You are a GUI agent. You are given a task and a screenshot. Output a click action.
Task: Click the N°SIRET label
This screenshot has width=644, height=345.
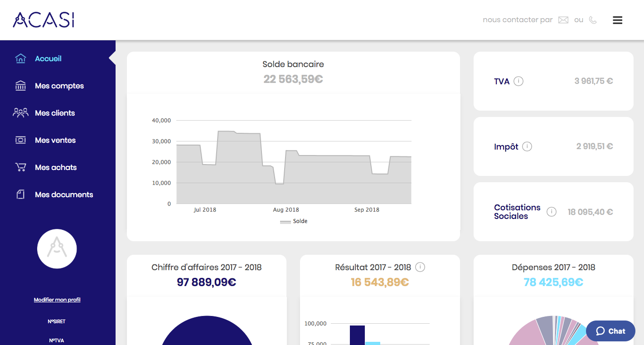[57, 321]
